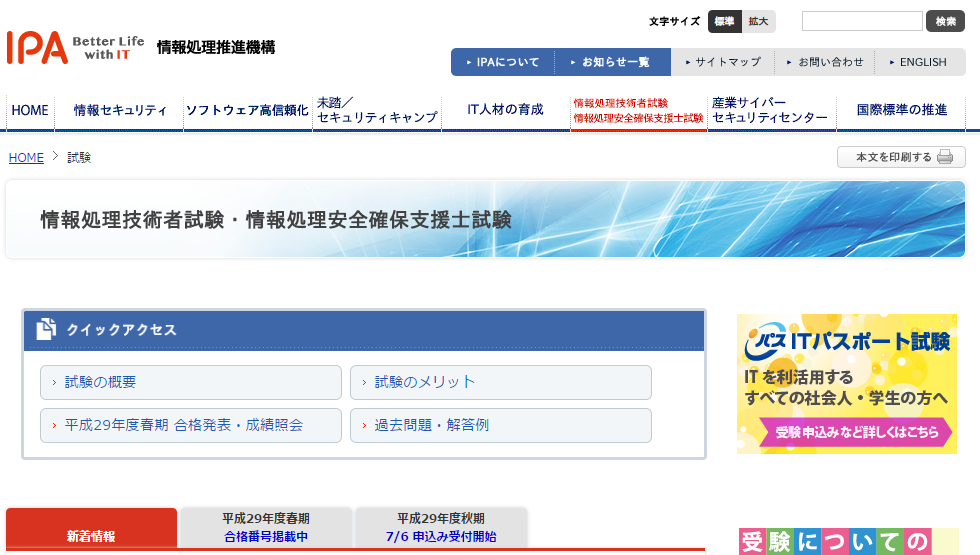The image size is (980, 555).
Task: Select the 情報セキュリティ navigation item
Action: (120, 111)
